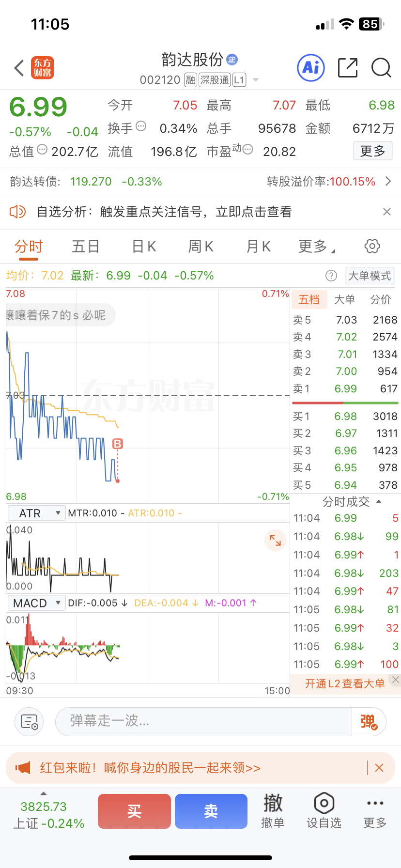
Task: Open danmaku settings list icon
Action: [30, 722]
